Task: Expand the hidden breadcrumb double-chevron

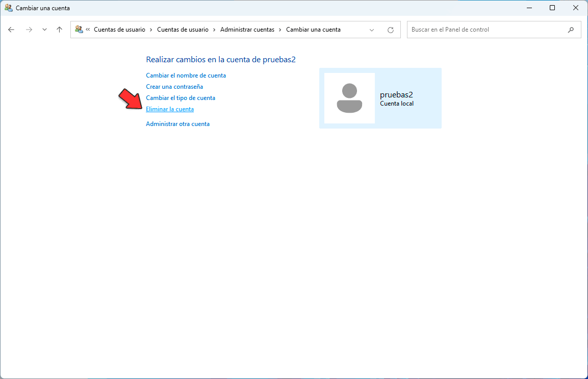Action: pyautogui.click(x=88, y=30)
